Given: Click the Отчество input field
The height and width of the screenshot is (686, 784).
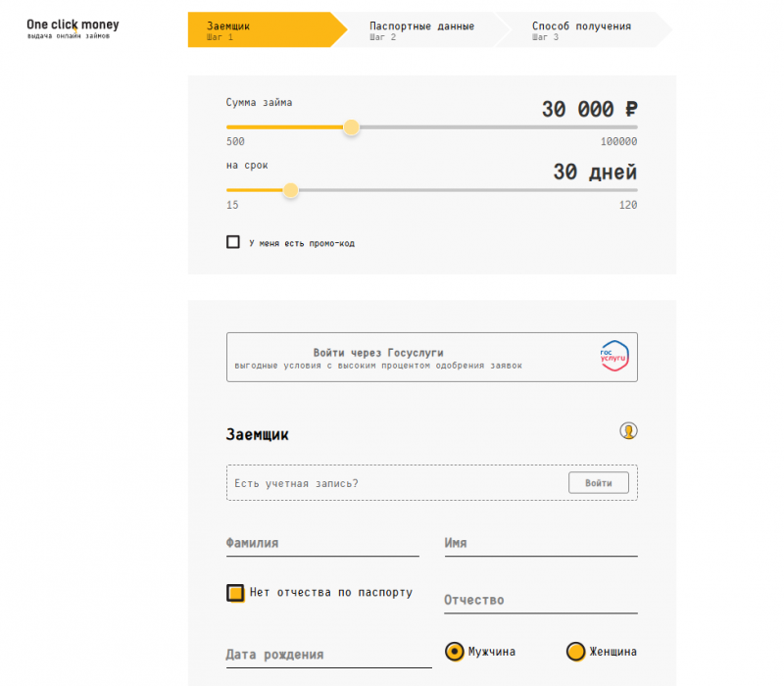Looking at the screenshot, I should tap(540, 602).
